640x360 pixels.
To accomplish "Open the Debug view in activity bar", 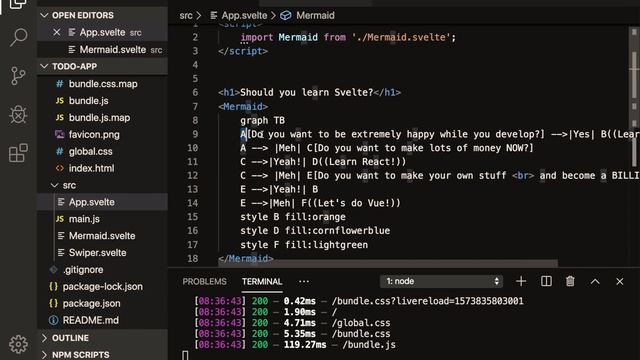I will click(18, 114).
